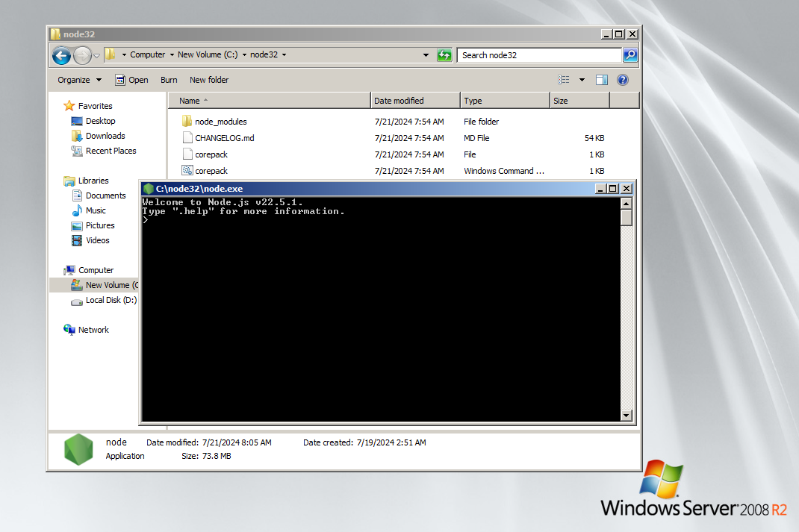The width and height of the screenshot is (799, 532).
Task: Open the Organize menu
Action: tap(79, 80)
